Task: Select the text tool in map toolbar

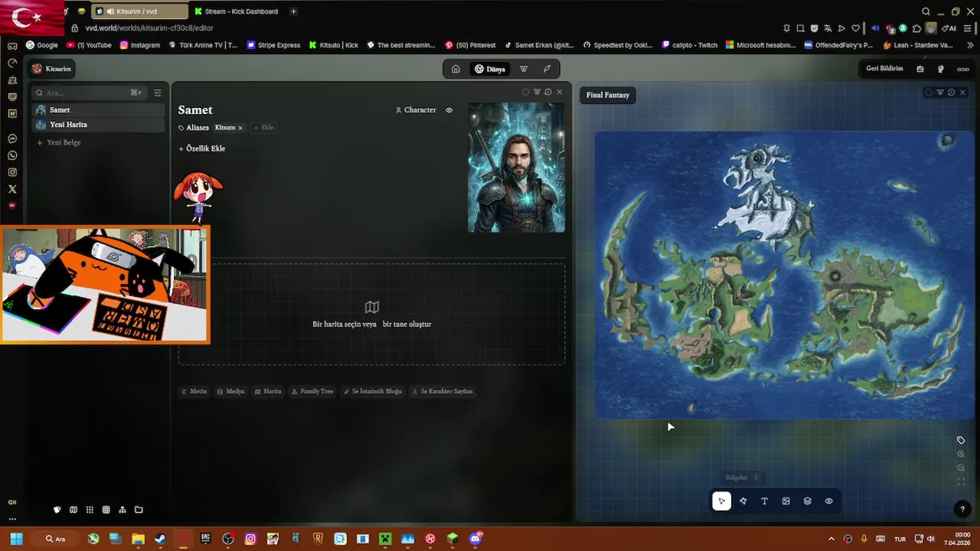Action: 764,501
